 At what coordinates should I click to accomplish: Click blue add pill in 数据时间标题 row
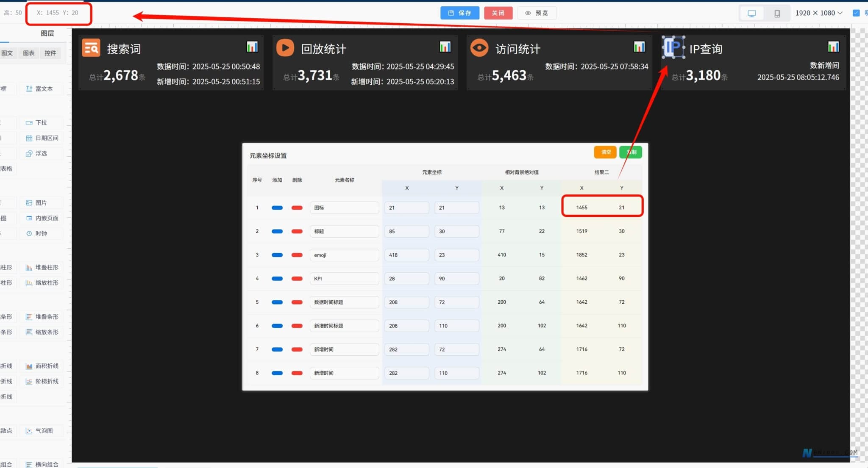tap(277, 302)
